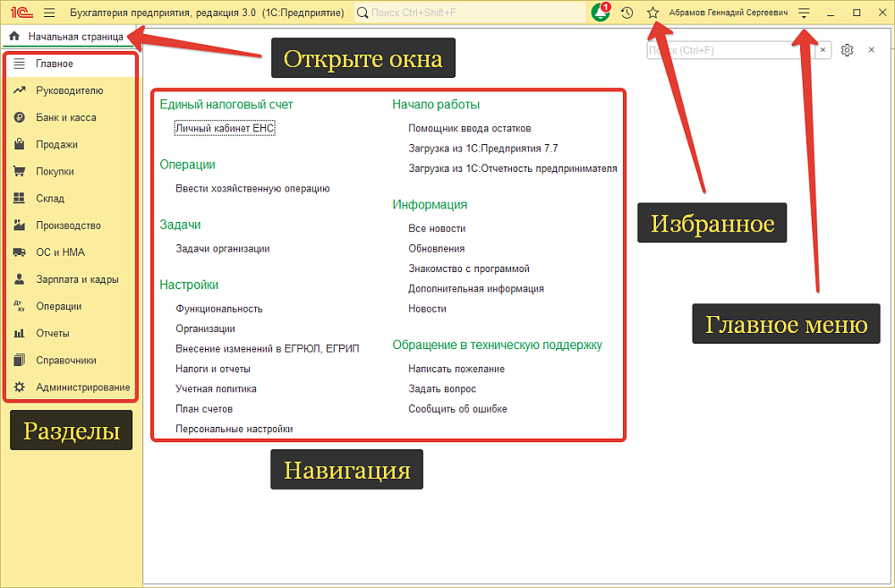Screen dimensions: 895x588
Task: Open Задачи организации link
Action: (223, 248)
